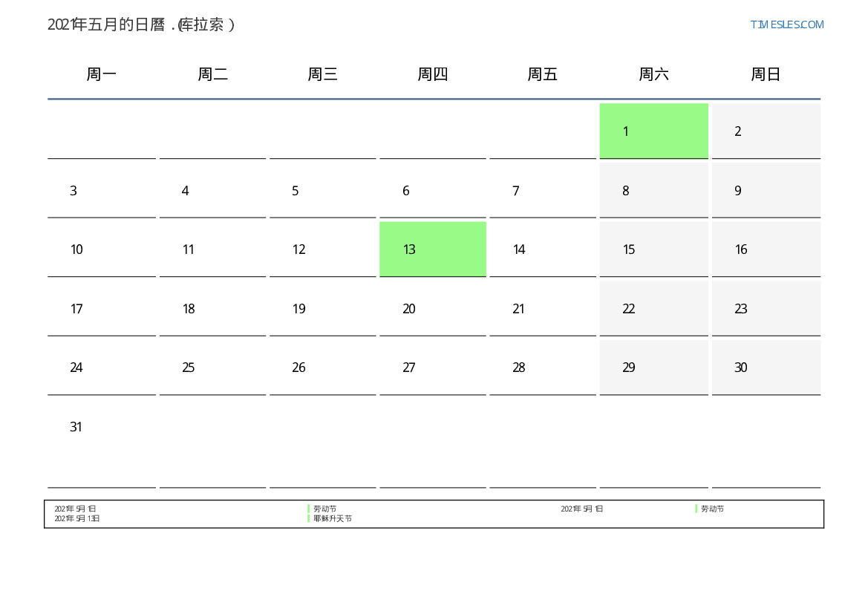Pick date 10 in the calendar grid
Screen dimensions: 868x614
(x=101, y=249)
